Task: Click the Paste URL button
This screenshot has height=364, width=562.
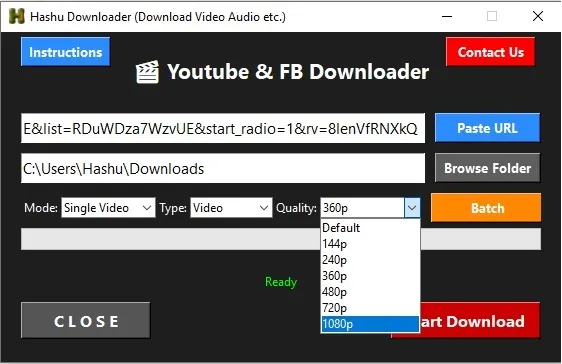Action: [487, 128]
